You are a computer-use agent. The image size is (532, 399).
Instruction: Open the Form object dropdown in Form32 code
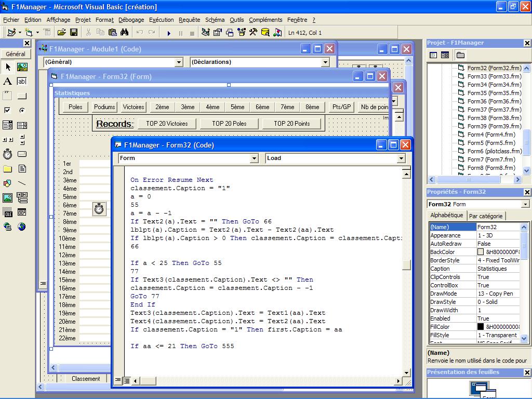click(254, 158)
